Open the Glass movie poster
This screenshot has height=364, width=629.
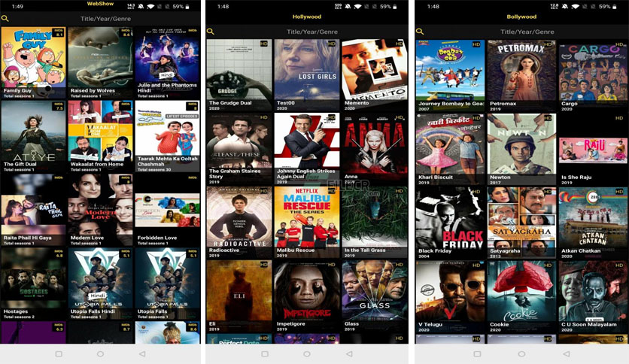(375, 296)
